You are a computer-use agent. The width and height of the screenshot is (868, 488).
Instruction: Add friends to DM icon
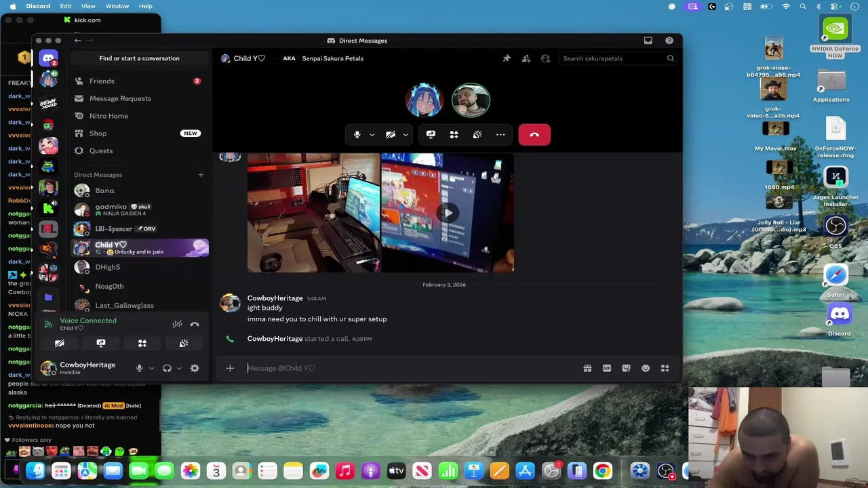[526, 58]
